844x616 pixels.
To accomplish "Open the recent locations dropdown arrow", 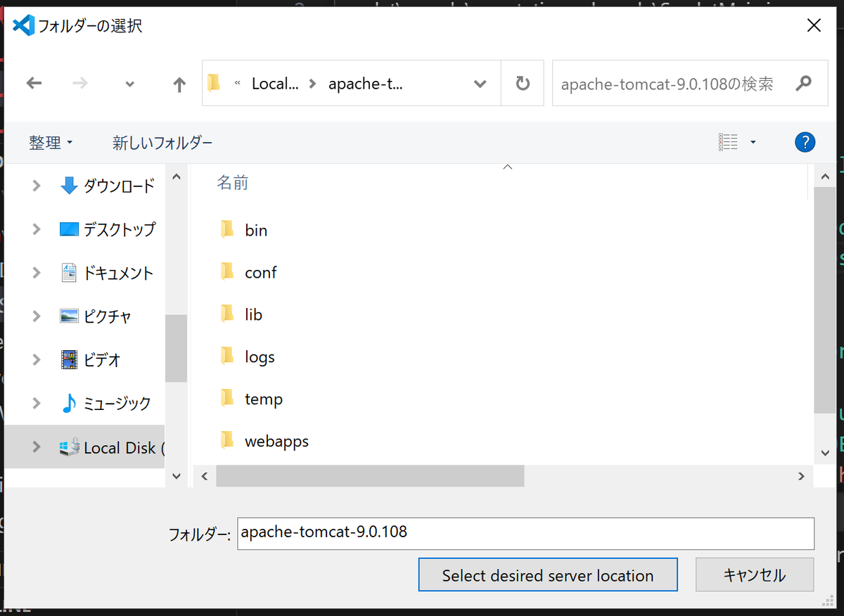I will tap(129, 84).
